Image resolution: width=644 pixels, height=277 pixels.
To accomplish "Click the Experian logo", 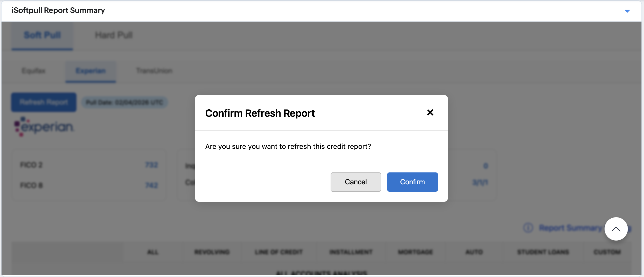I will tap(44, 127).
